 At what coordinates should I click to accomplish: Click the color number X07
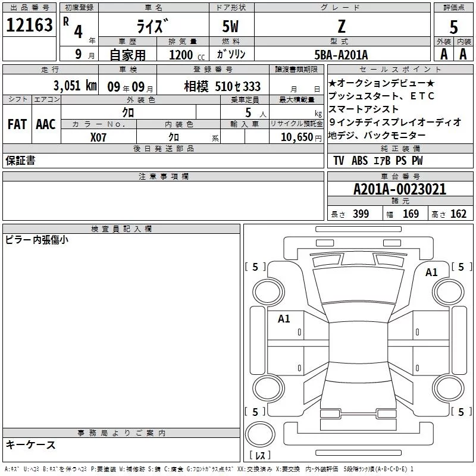(98, 136)
